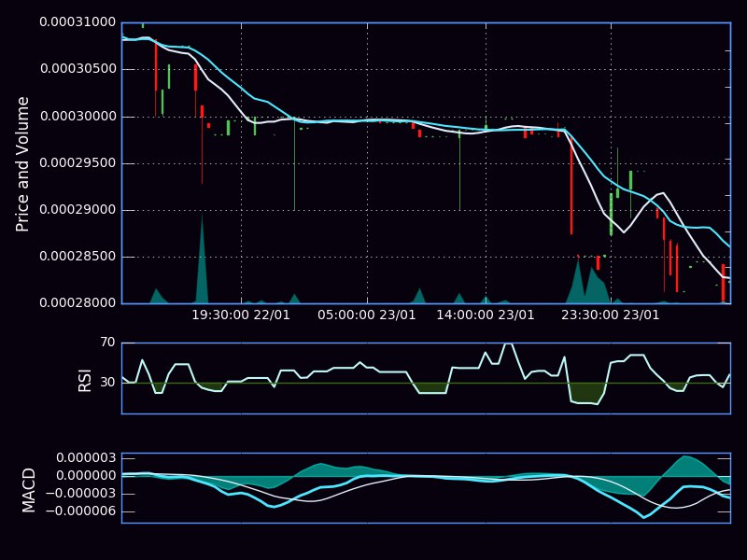Click the RSI 30 level label
The width and height of the screenshot is (747, 560).
click(x=108, y=382)
